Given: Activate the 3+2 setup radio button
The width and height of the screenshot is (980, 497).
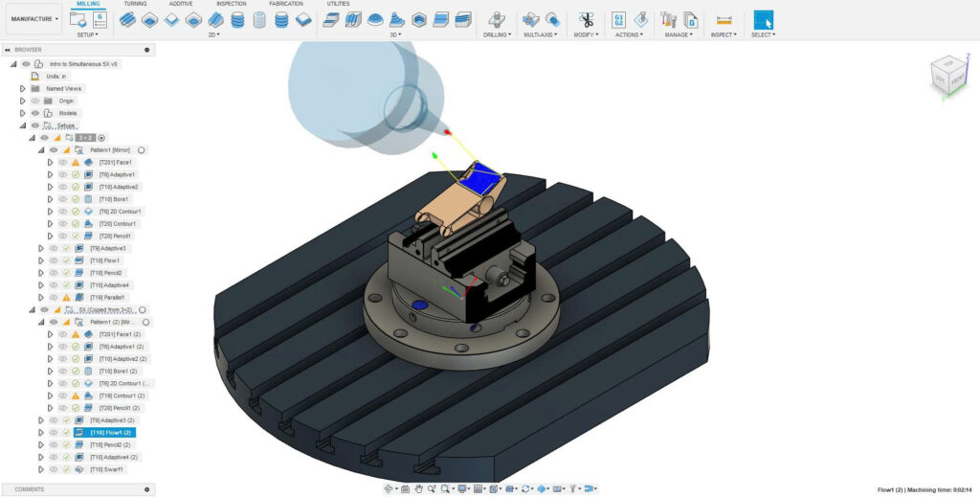Looking at the screenshot, I should [101, 138].
